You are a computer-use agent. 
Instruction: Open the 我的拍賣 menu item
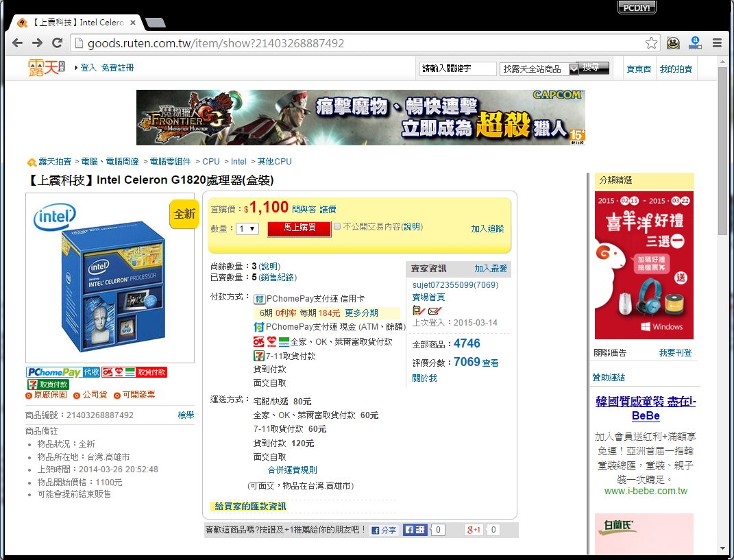pos(676,69)
